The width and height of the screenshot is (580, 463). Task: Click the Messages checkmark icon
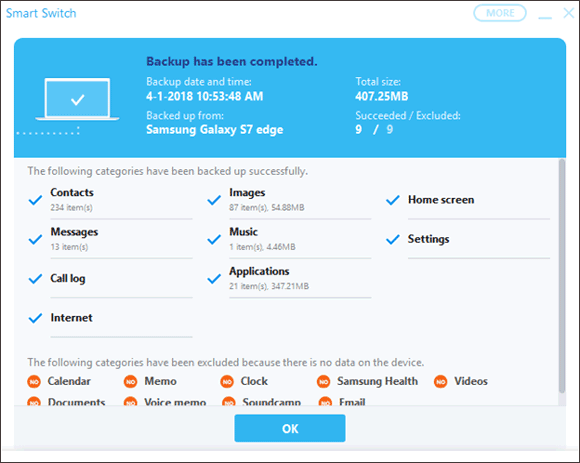click(35, 239)
